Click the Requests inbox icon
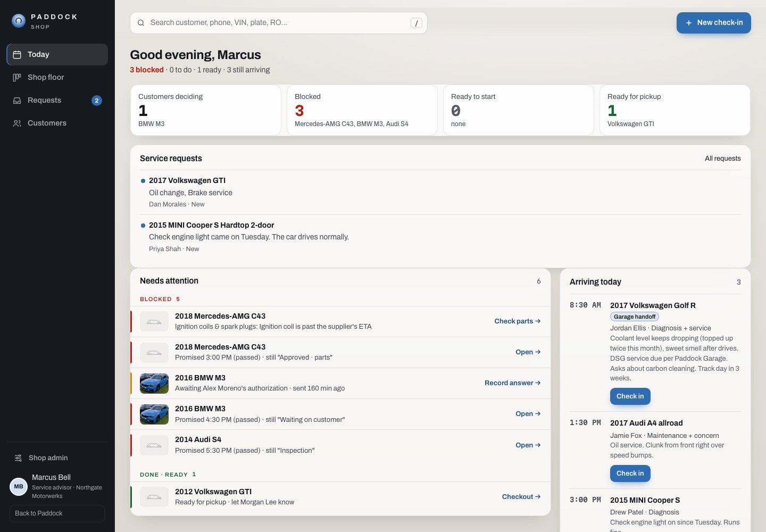Screen dimensions: 766x532 tap(17, 101)
